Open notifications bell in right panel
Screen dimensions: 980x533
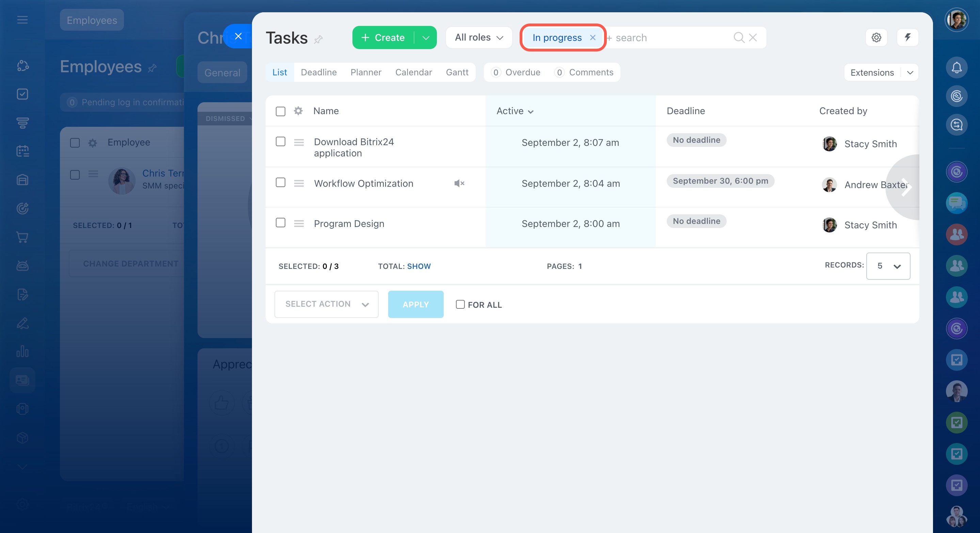[957, 68]
